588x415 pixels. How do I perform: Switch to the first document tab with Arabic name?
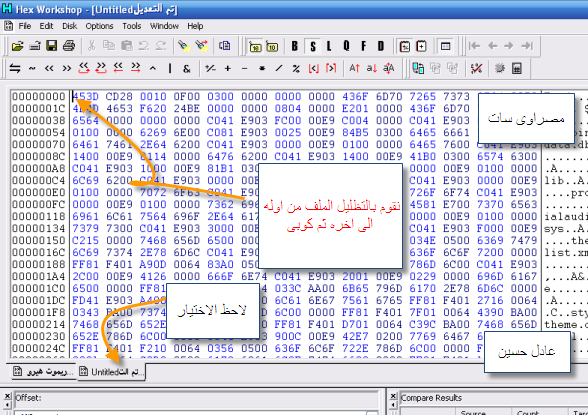[x=44, y=372]
